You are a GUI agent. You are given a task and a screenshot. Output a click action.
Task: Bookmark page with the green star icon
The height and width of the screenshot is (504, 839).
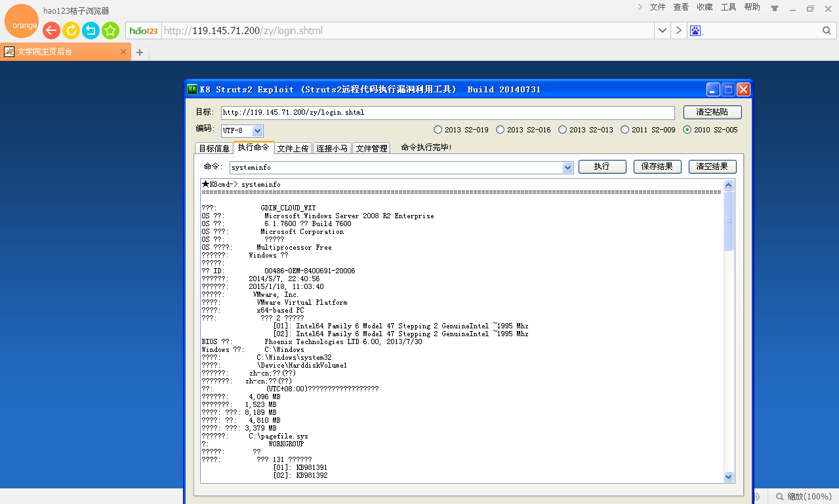pos(110,30)
